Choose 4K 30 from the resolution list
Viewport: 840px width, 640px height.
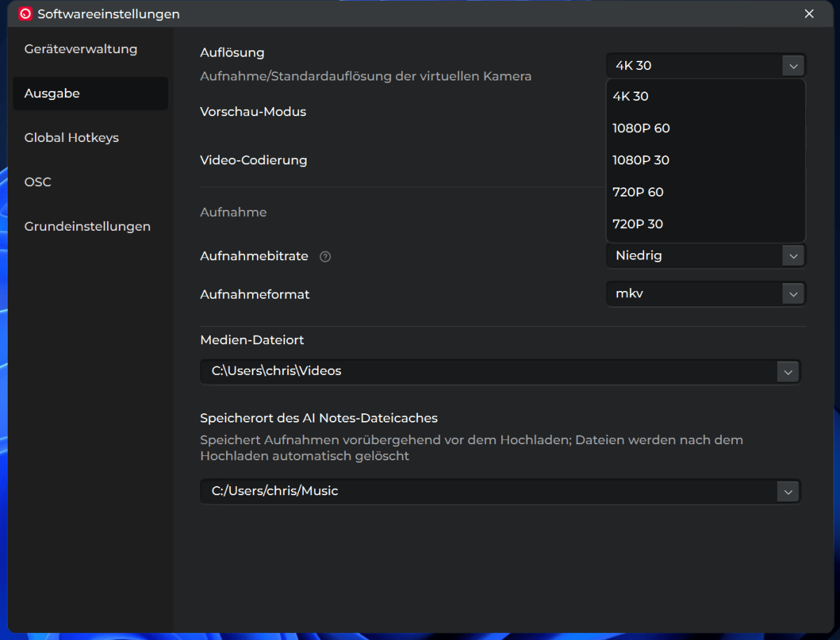tap(706, 97)
